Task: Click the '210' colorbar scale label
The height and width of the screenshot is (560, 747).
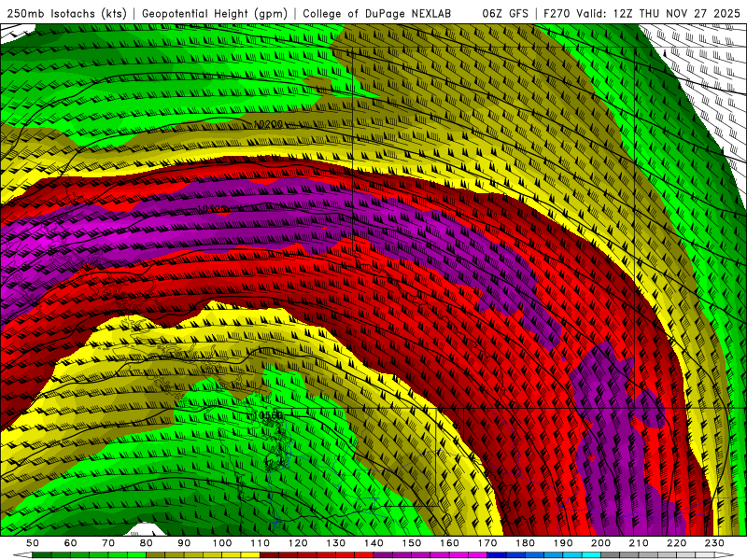Action: 639,543
